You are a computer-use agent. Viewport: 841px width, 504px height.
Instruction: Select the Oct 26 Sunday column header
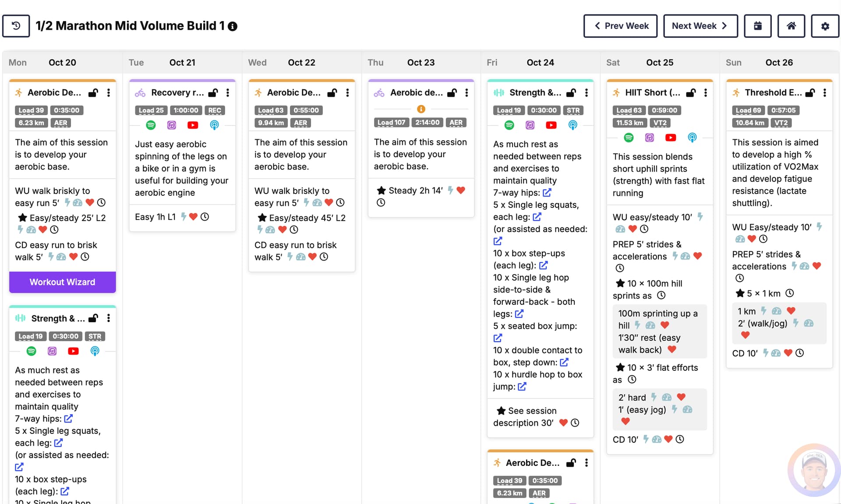coord(779,63)
